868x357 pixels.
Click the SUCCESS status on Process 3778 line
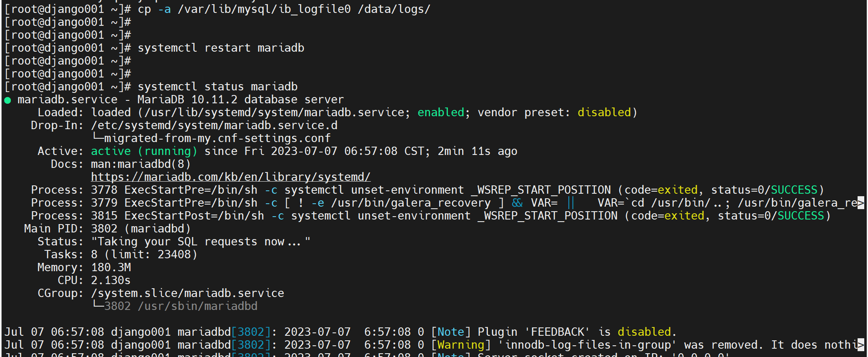(794, 190)
